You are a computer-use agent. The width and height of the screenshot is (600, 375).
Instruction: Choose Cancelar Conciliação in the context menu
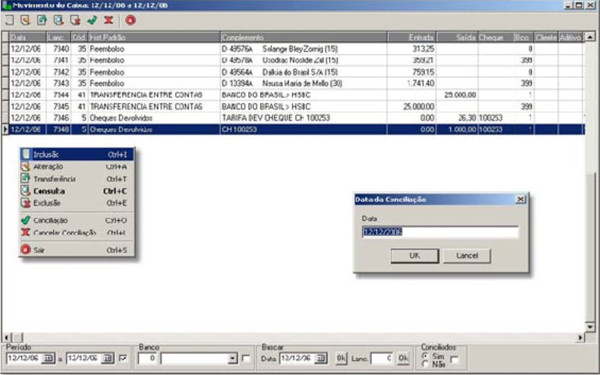(x=77, y=232)
